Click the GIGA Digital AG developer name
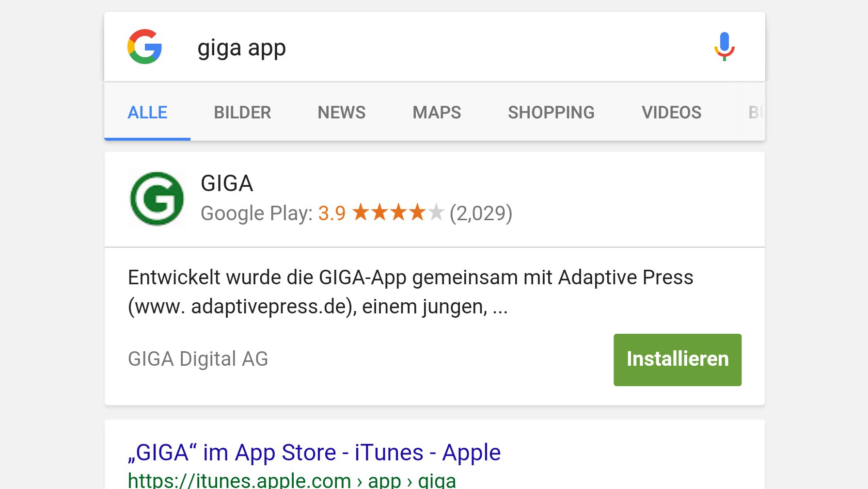Image resolution: width=868 pixels, height=489 pixels. click(x=198, y=359)
